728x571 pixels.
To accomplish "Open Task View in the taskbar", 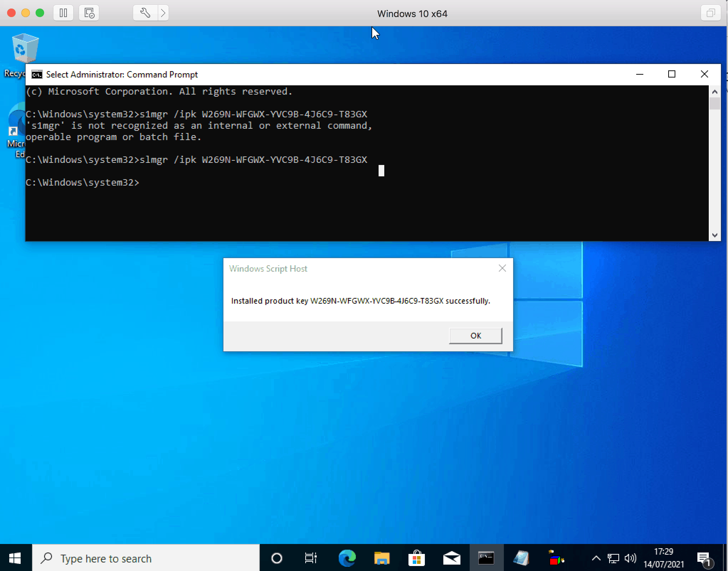I will (x=311, y=558).
